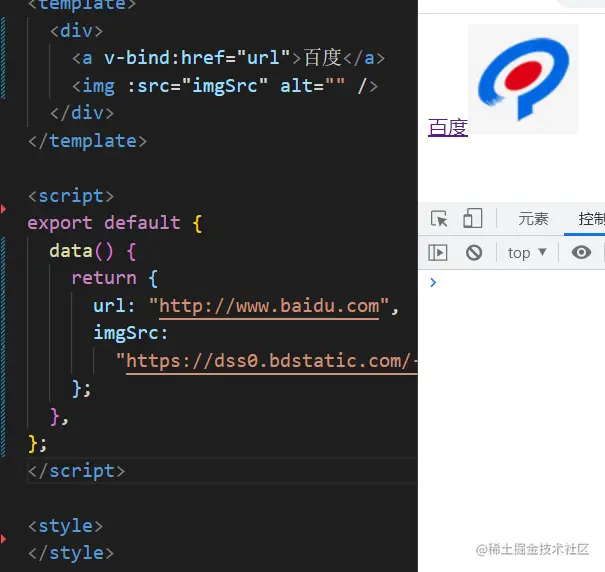
Task: Click the gutter marker beside export default
Action: tap(3, 210)
